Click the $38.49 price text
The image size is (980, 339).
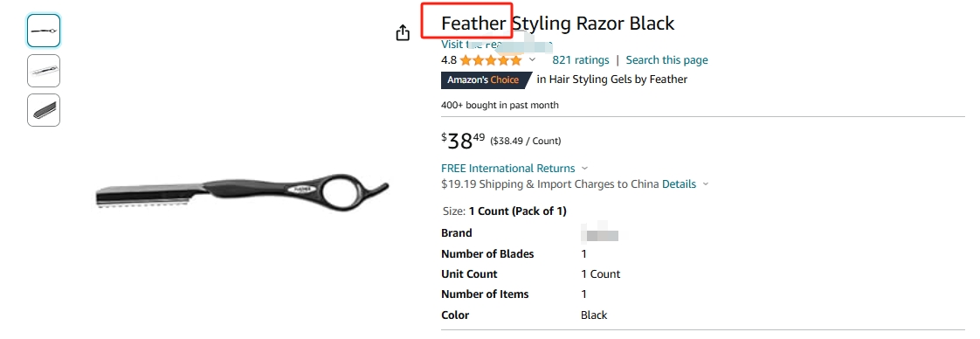tap(463, 141)
